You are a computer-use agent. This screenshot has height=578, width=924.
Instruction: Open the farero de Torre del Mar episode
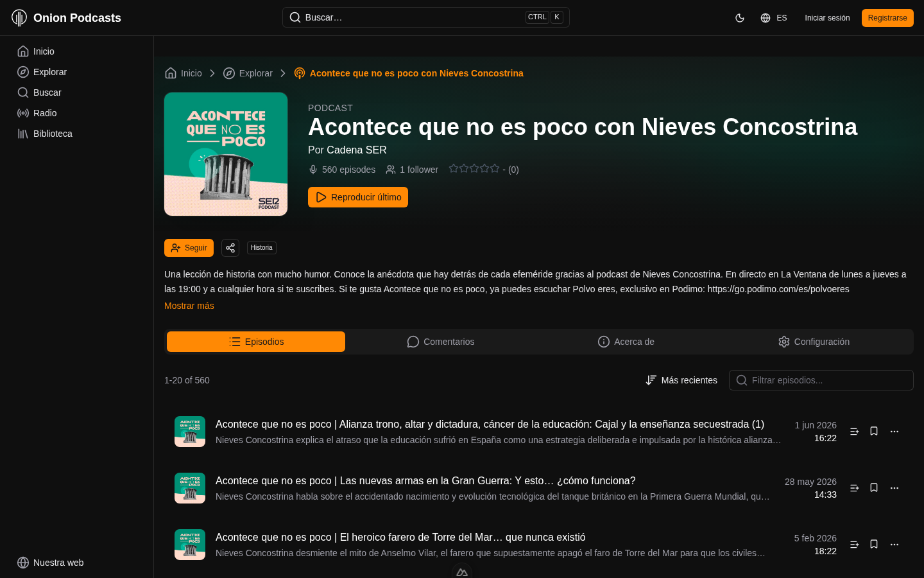click(400, 537)
